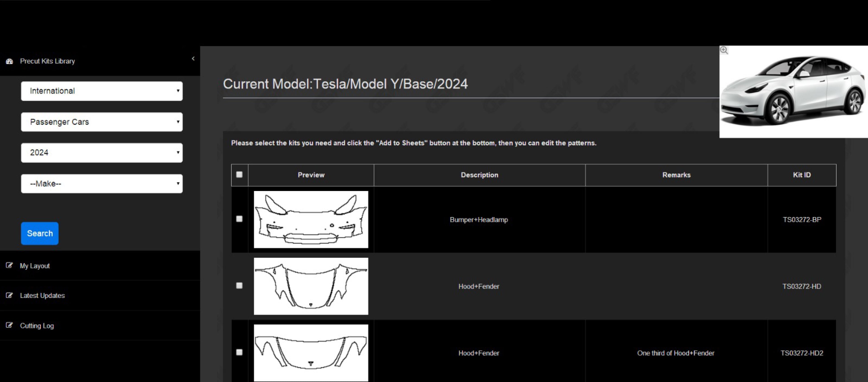Open the Cutting Log section
868x382 pixels.
click(x=37, y=326)
